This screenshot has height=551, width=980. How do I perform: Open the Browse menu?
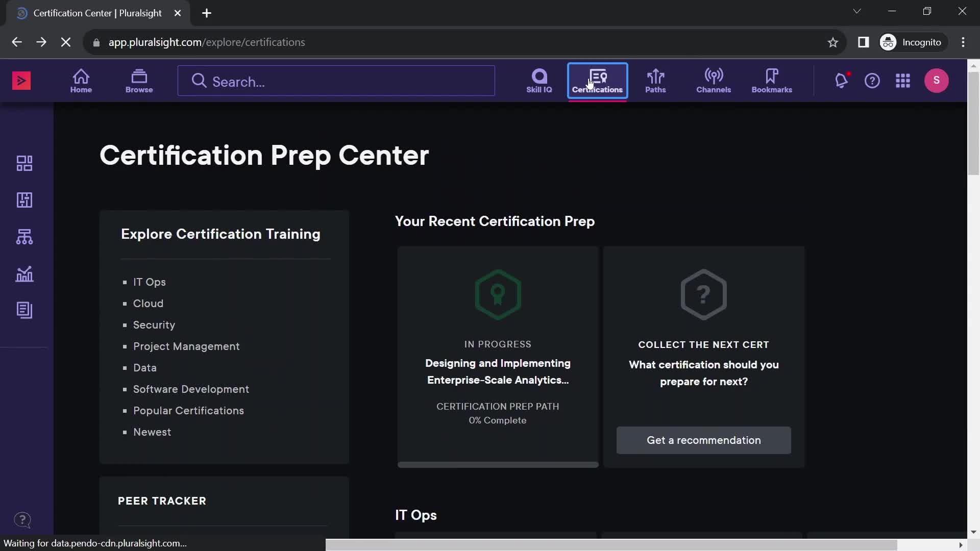tap(139, 81)
